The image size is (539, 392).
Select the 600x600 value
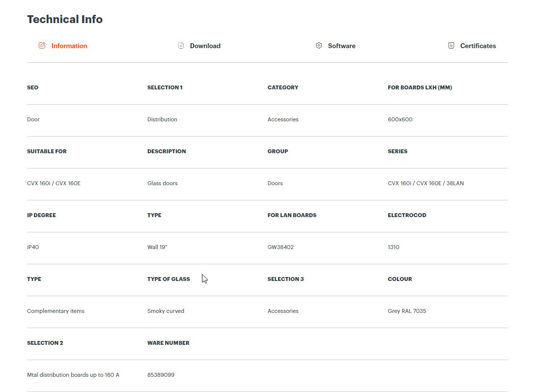click(x=400, y=119)
